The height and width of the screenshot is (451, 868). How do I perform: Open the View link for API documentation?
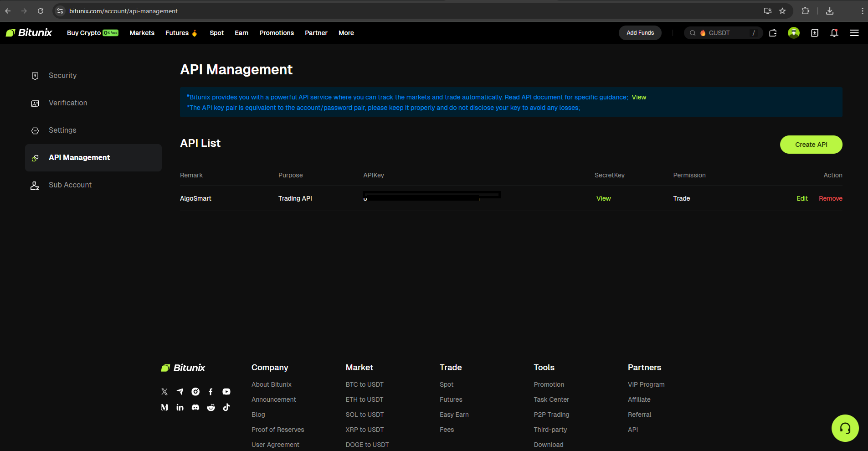pos(639,97)
